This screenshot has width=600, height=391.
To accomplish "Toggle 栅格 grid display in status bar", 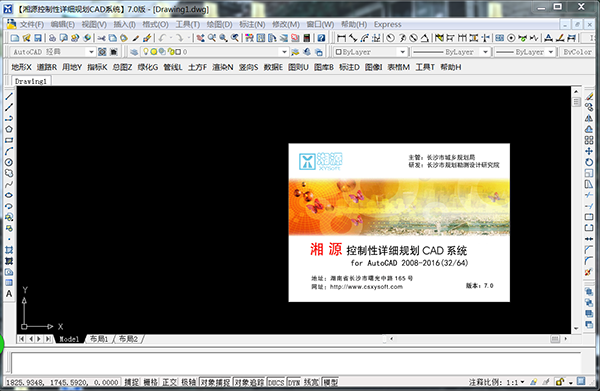I will [150, 382].
